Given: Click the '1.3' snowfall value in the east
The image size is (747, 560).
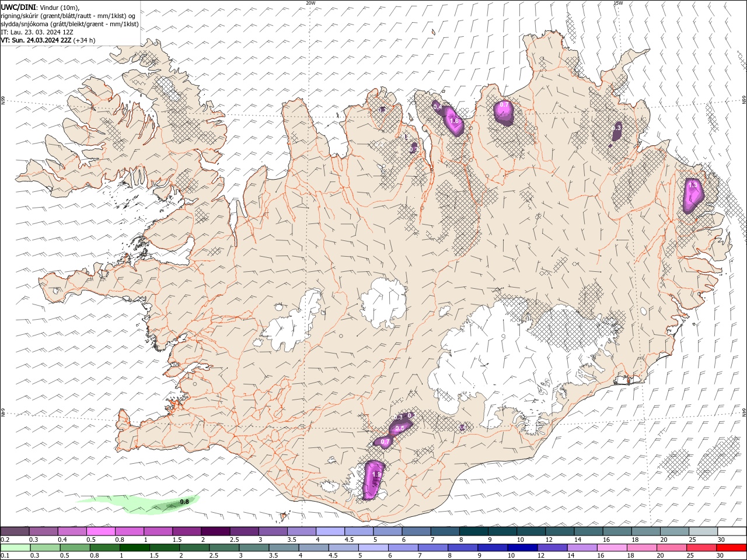Looking at the screenshot, I should [693, 185].
